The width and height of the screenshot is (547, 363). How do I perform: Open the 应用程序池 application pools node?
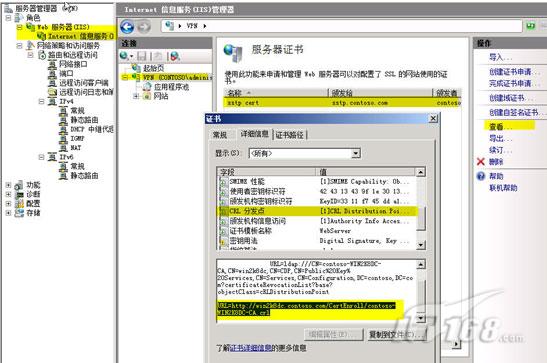[x=171, y=86]
